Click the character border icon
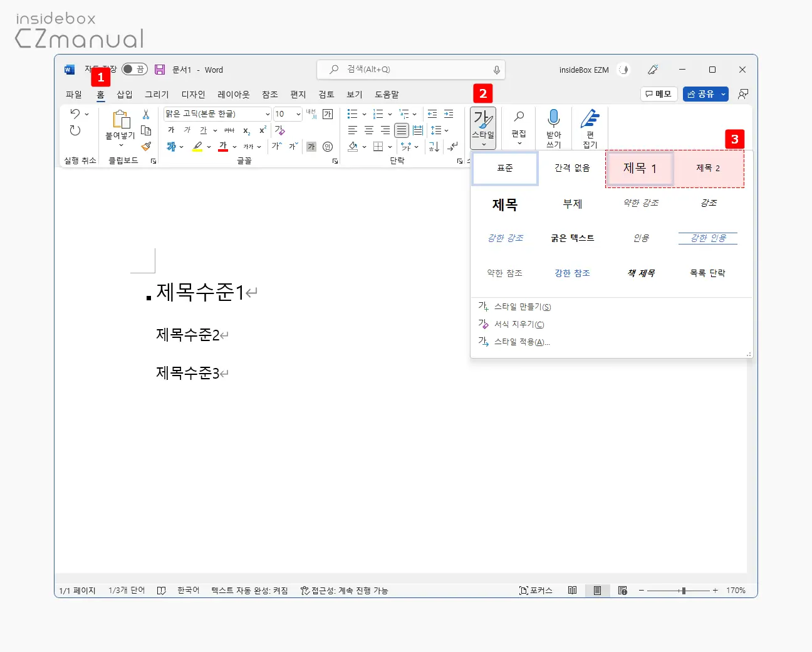812x652 pixels. click(x=328, y=114)
